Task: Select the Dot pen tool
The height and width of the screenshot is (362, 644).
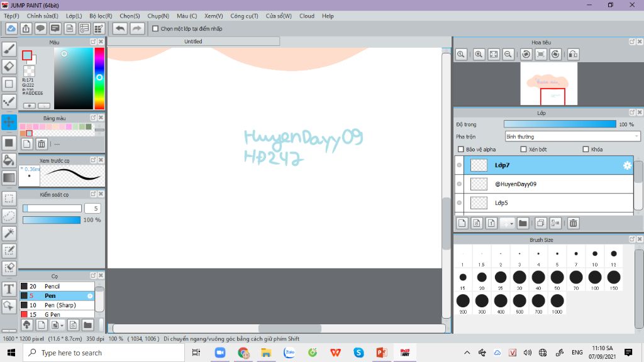Action: [9, 101]
